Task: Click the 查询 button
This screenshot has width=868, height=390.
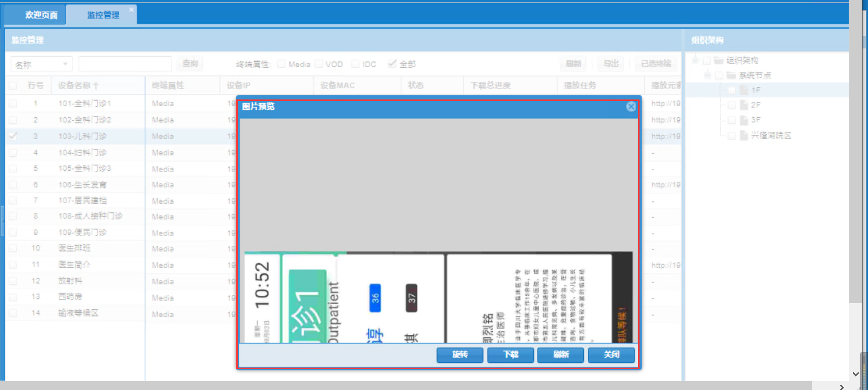Action: (x=190, y=64)
